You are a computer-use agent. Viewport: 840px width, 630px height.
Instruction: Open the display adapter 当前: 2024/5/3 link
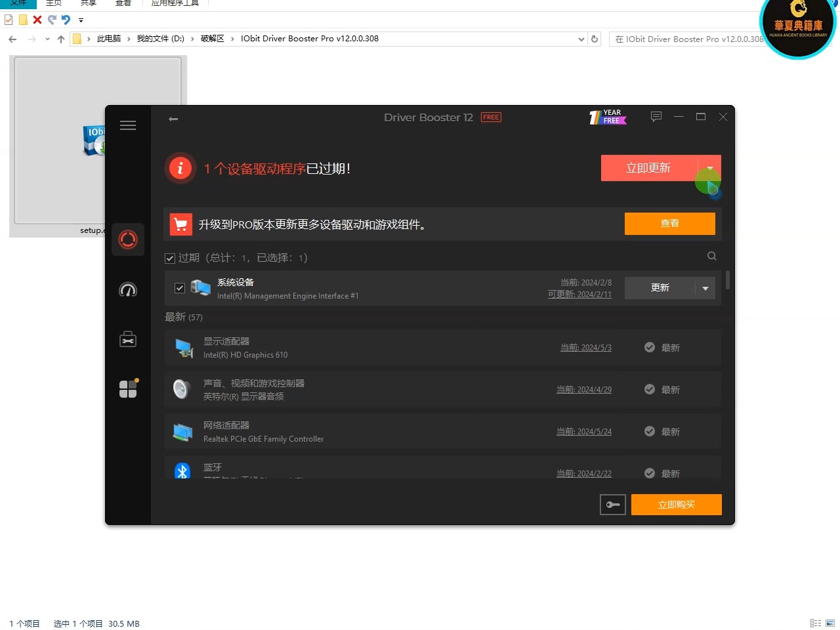tap(586, 348)
